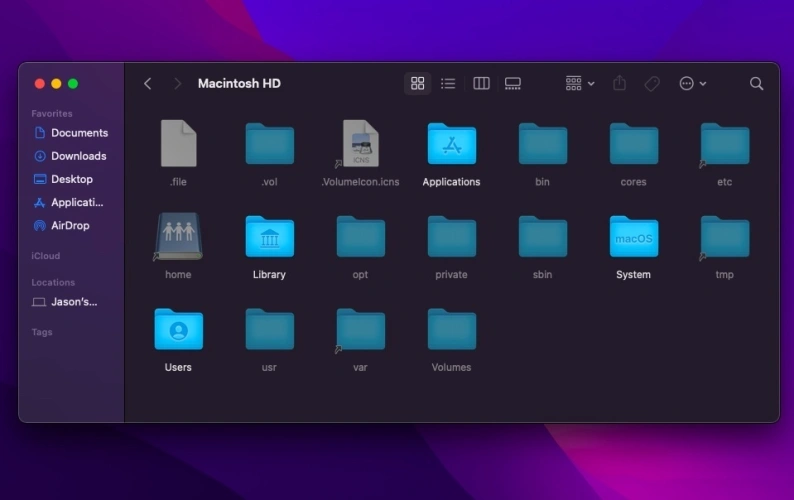
Task: Open the Group By dropdown
Action: (580, 84)
